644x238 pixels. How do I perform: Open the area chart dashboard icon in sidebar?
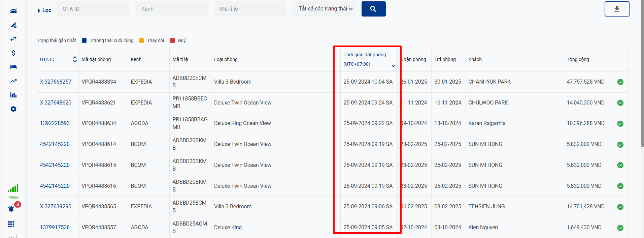13,11
